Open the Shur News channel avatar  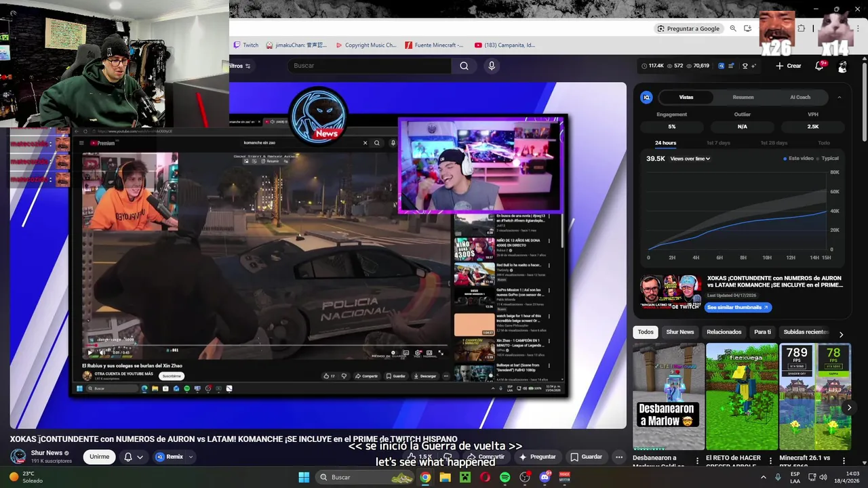point(18,456)
